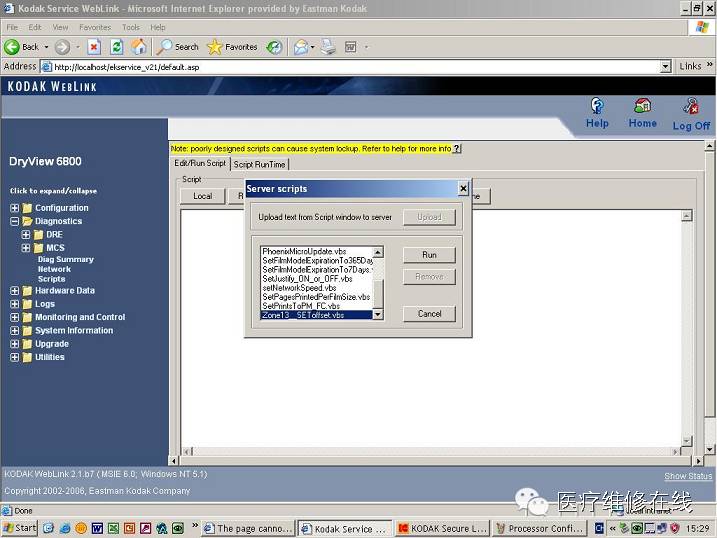Click Show Status link
Image resolution: width=717 pixels, height=538 pixels.
point(688,476)
